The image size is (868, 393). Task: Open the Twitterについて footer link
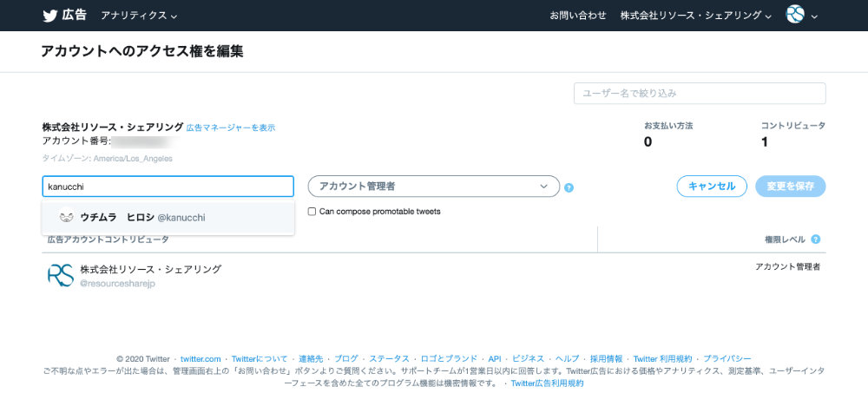[x=260, y=358]
